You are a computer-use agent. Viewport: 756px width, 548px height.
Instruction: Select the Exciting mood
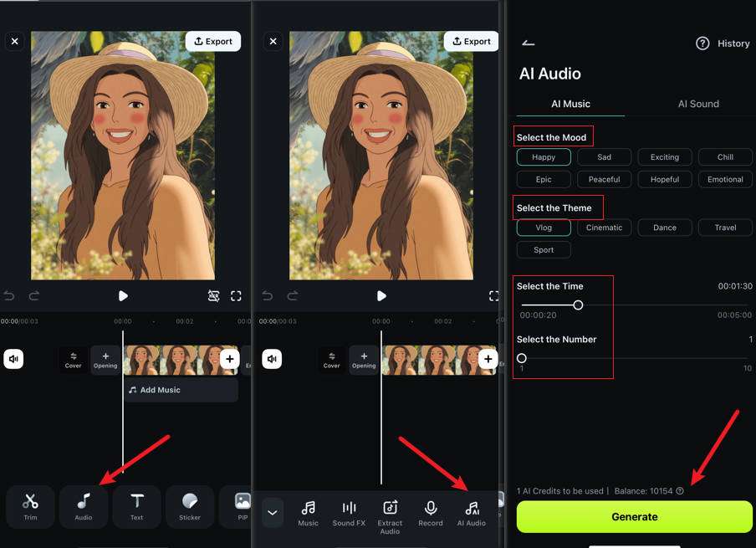[664, 157]
